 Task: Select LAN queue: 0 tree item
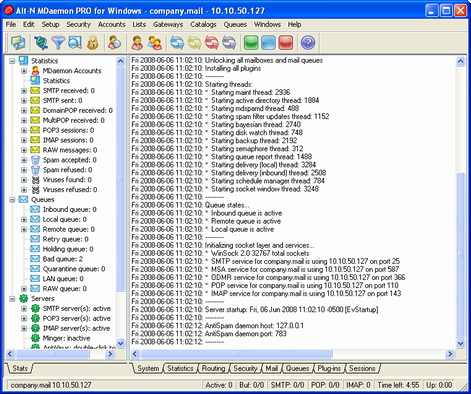point(63,279)
